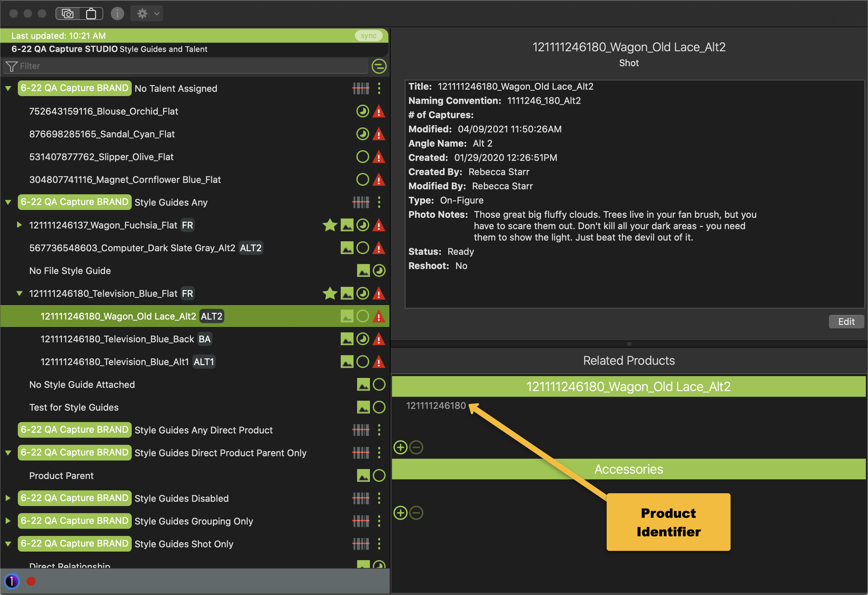Click the image icon on Computer_Dark Slate Gray row
The image size is (868, 595).
(x=347, y=248)
